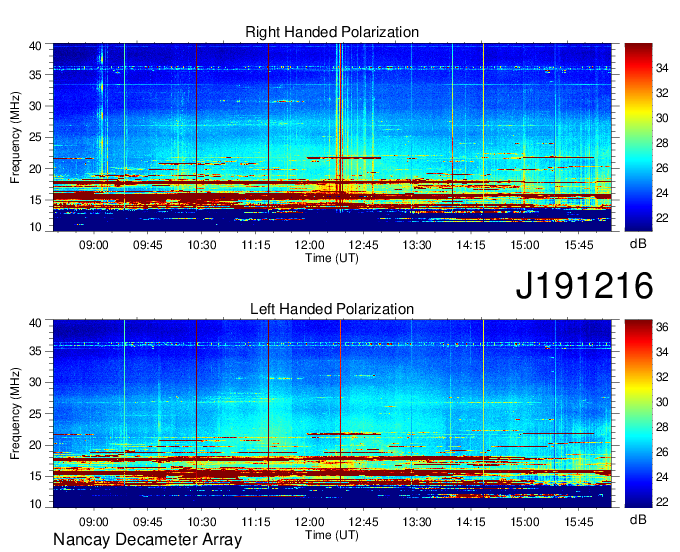Click 15:00 tick on bottom plot time axis
The image size is (680, 552).
pos(525,522)
